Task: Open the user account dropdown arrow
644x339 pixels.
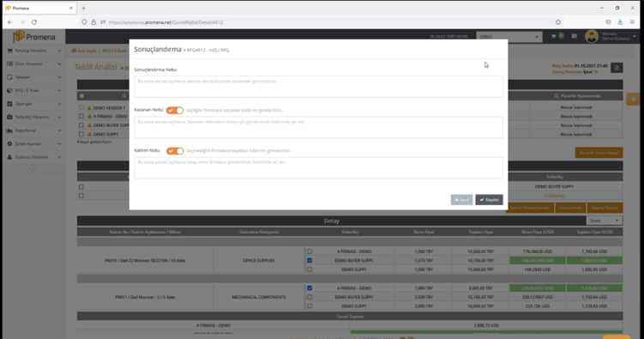Action: tap(635, 37)
